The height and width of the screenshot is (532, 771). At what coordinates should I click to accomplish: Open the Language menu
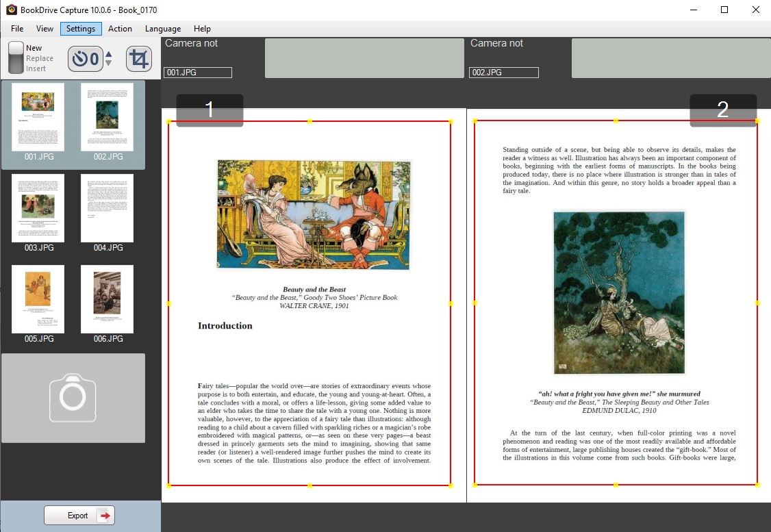163,29
